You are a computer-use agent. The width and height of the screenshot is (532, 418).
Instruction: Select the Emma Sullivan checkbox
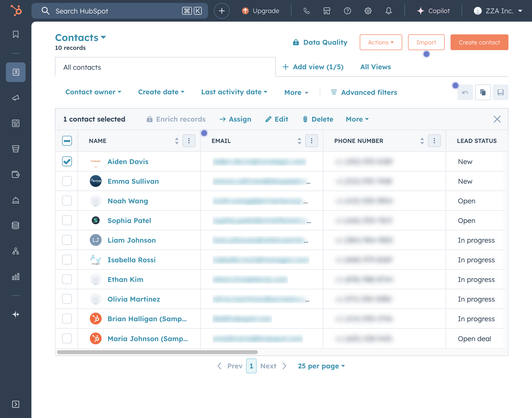pos(67,181)
